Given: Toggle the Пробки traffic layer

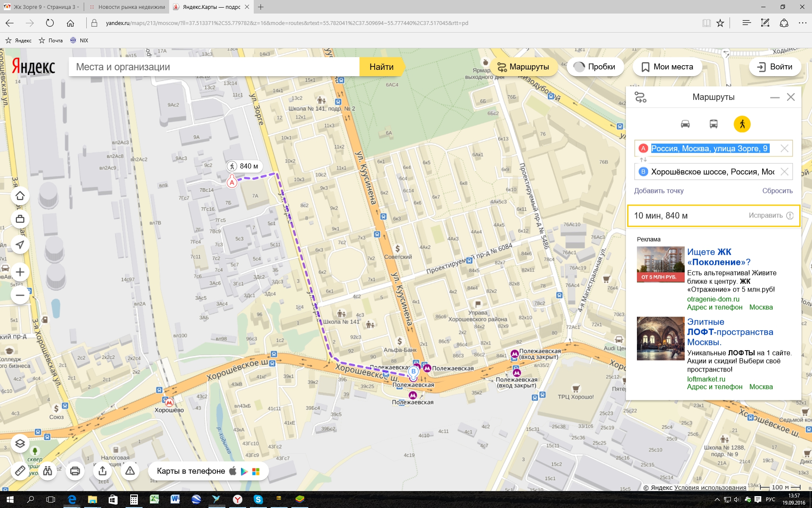Looking at the screenshot, I should tap(595, 67).
